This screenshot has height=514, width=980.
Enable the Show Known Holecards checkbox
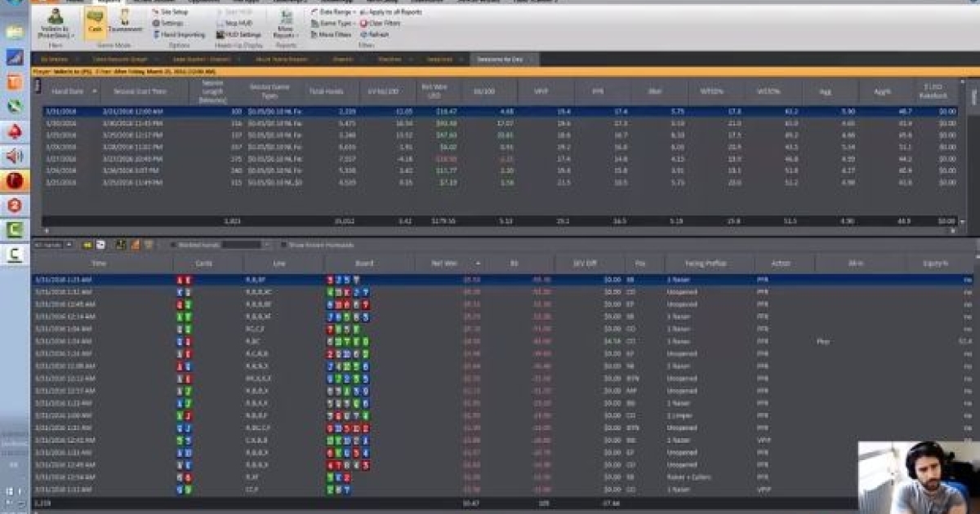tap(283, 245)
